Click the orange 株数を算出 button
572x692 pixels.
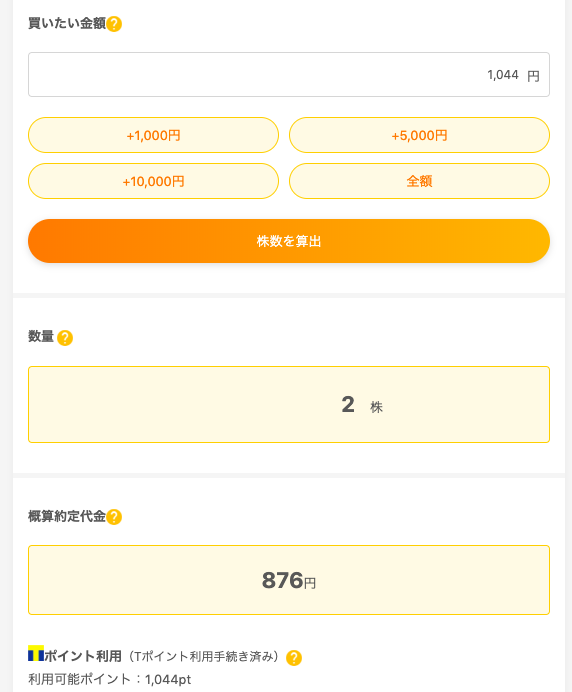coord(289,241)
